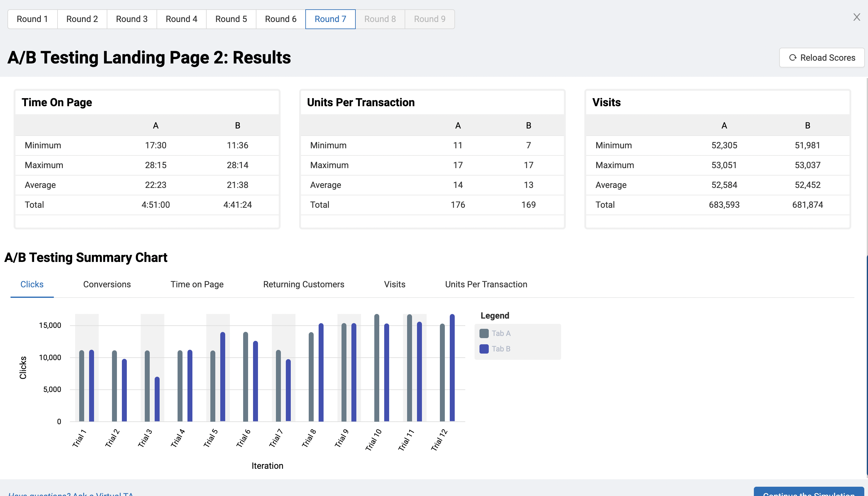Click the Units Per Transaction panel heading
The width and height of the screenshot is (868, 496).
tap(361, 102)
